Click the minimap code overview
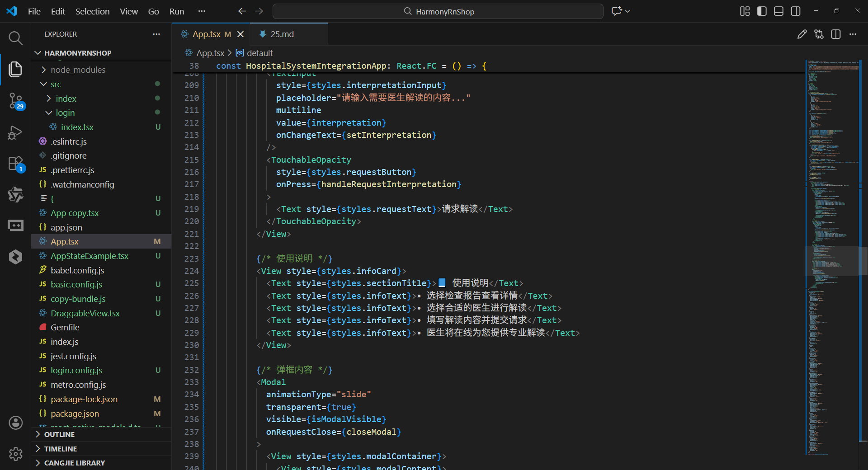The image size is (868, 470). 833,258
